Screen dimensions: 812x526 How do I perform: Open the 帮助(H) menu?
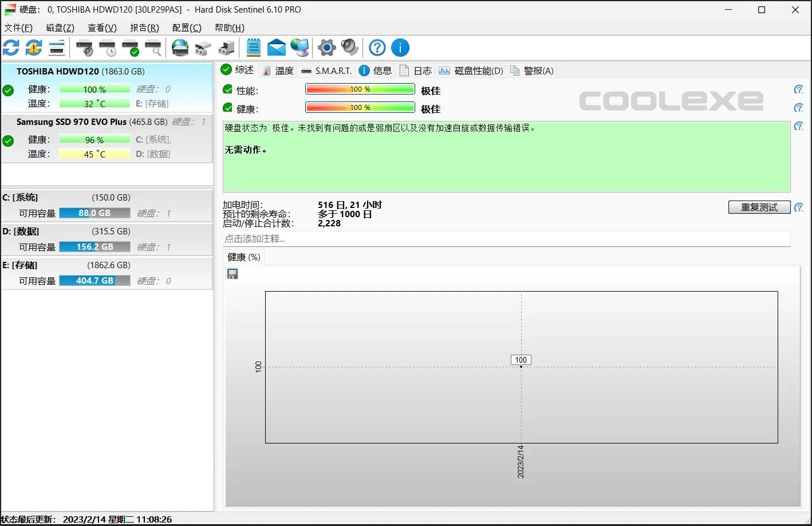pos(229,28)
